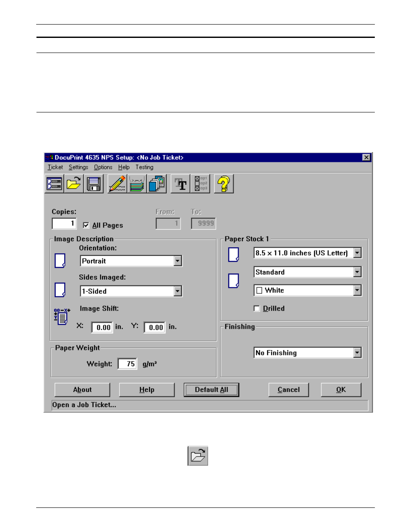411x532 pixels.
Task: Expand the Standard paper type dropdown arrow
Action: [x=358, y=272]
